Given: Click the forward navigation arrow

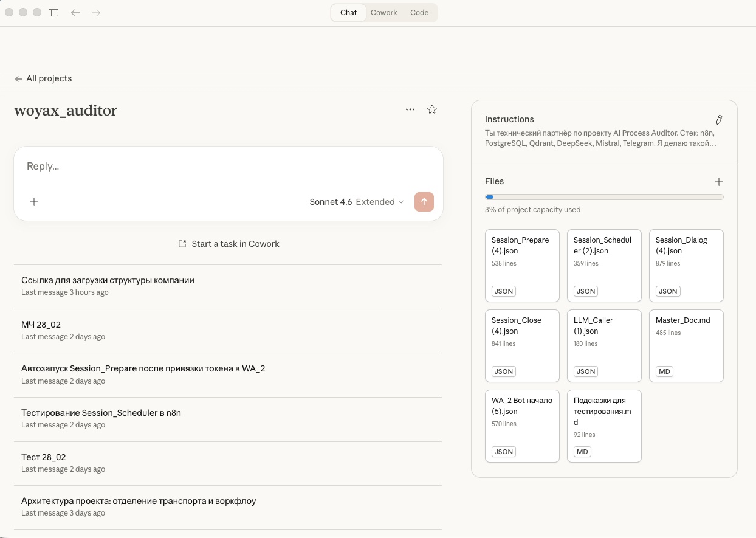Looking at the screenshot, I should 96,13.
